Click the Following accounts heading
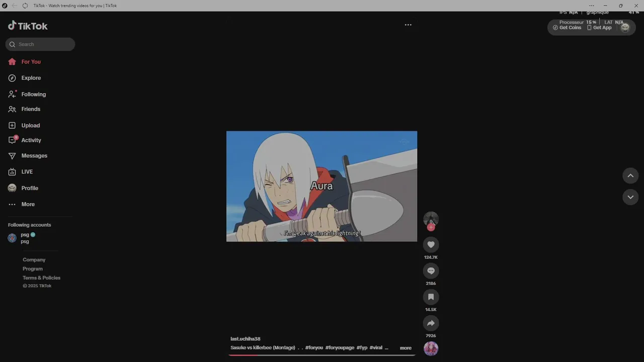The width and height of the screenshot is (644, 362). click(29, 225)
